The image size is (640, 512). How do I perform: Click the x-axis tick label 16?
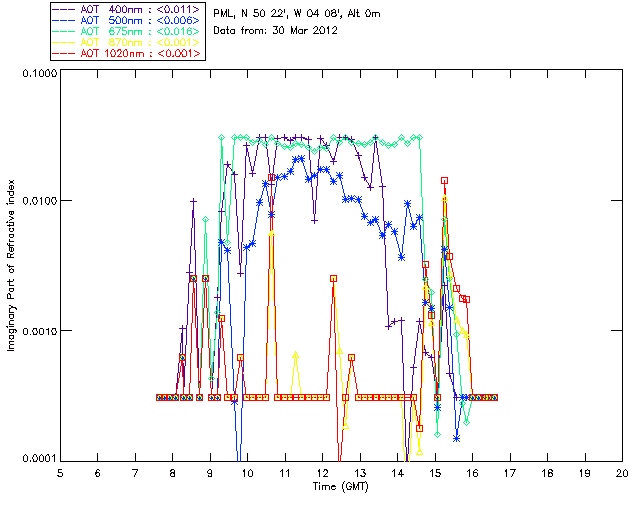click(x=473, y=473)
